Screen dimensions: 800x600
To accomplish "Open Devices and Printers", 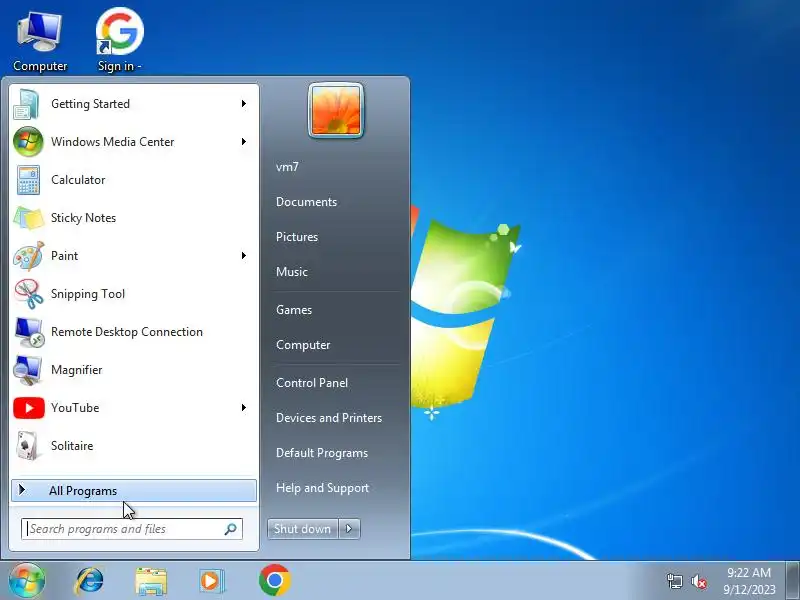I will coord(329,418).
